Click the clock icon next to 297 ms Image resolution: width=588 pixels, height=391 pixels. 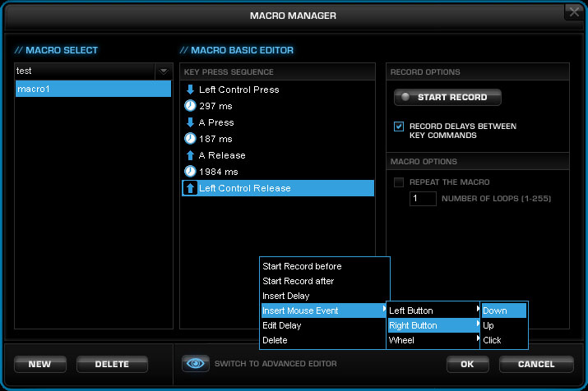[x=190, y=106]
